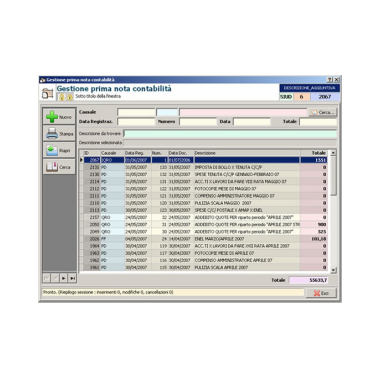This screenshot has width=380, height=380.
Task: Select row COMPENSO AMMINISTRATORE APRILE 07
Action: pyautogui.click(x=205, y=260)
